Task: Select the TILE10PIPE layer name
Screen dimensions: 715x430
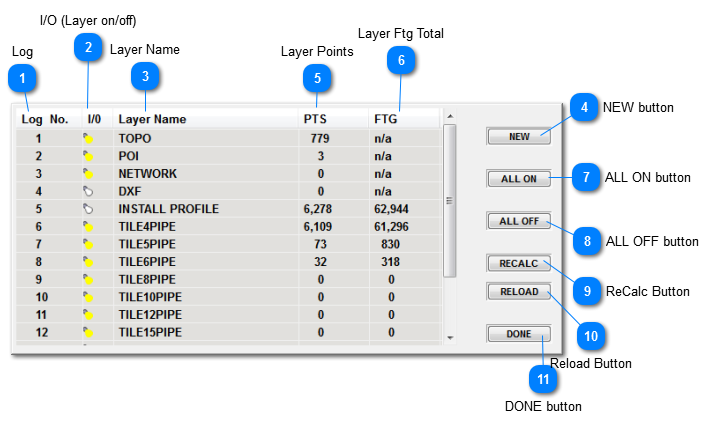Action: [150, 297]
